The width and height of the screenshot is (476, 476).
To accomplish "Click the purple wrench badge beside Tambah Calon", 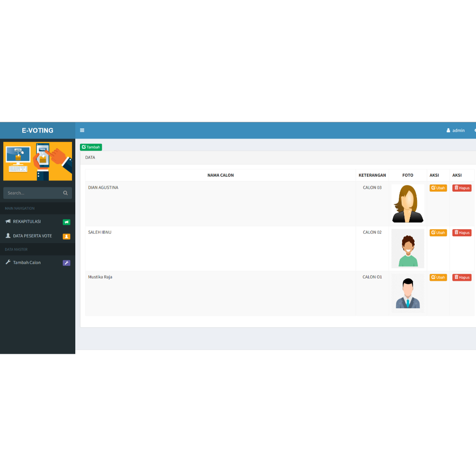I will (66, 263).
